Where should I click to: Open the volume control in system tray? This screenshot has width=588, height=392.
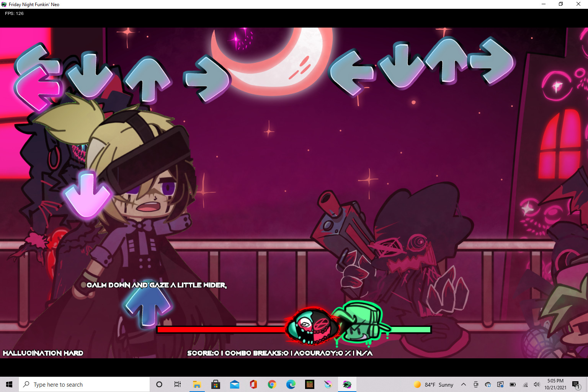pos(537,384)
